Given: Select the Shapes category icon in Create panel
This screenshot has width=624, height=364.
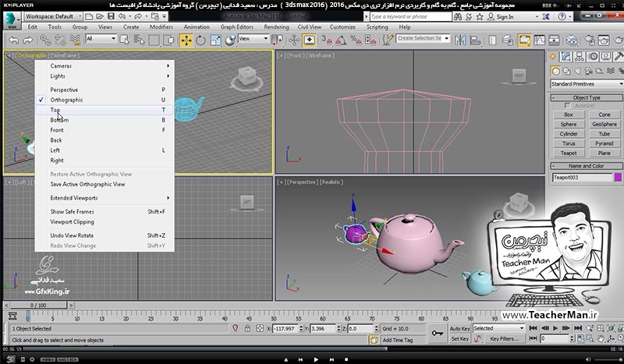Looking at the screenshot, I should coord(566,71).
